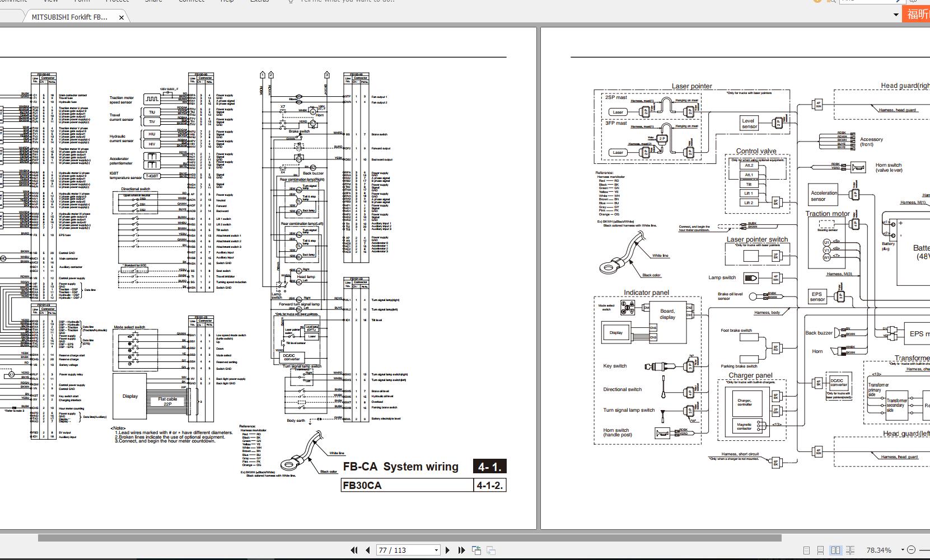The height and width of the screenshot is (560, 930).
Task: Click the 'Body earth' label
Action: pyautogui.click(x=296, y=421)
